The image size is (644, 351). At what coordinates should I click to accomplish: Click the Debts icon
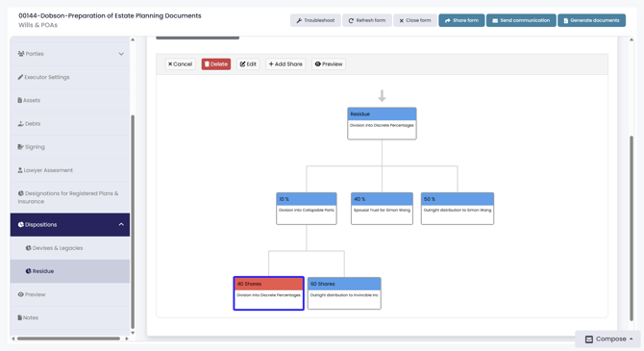[20, 123]
